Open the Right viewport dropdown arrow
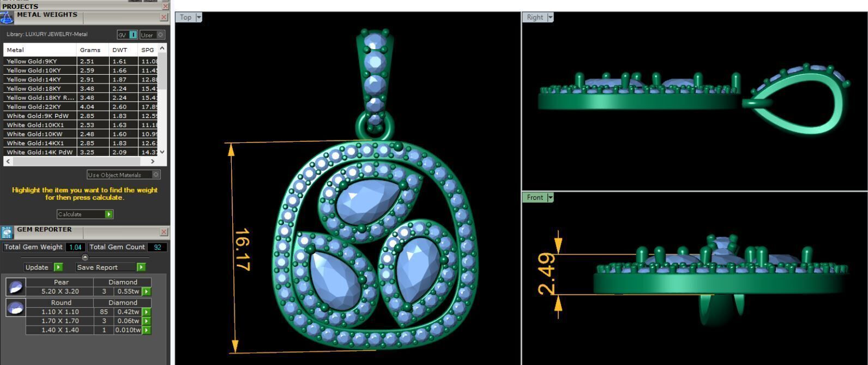 click(x=550, y=17)
